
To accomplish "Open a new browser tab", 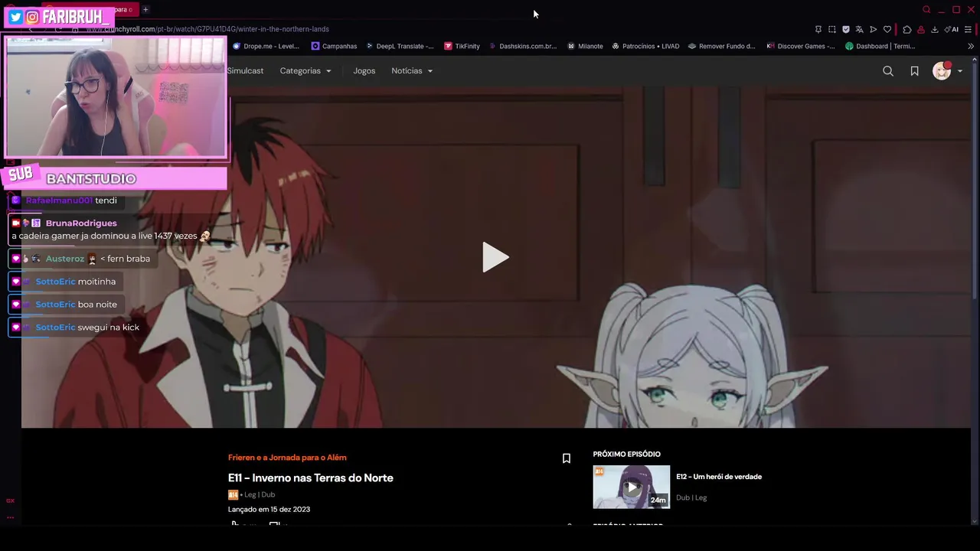I will (145, 9).
